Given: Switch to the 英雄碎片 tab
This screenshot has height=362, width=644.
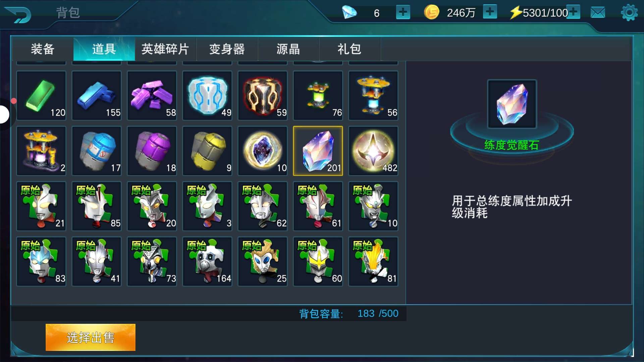Looking at the screenshot, I should coord(165,49).
